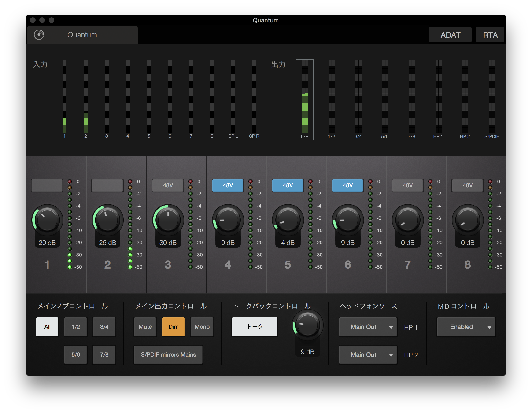This screenshot has height=413, width=532.
Task: Assign main knob to outputs 7/8
Action: [x=104, y=354]
